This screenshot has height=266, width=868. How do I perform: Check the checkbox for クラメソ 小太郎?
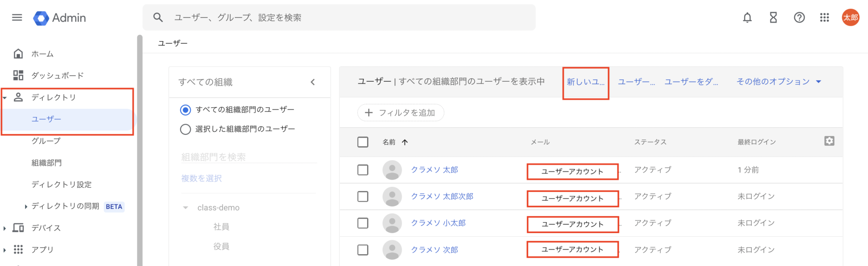coord(363,223)
